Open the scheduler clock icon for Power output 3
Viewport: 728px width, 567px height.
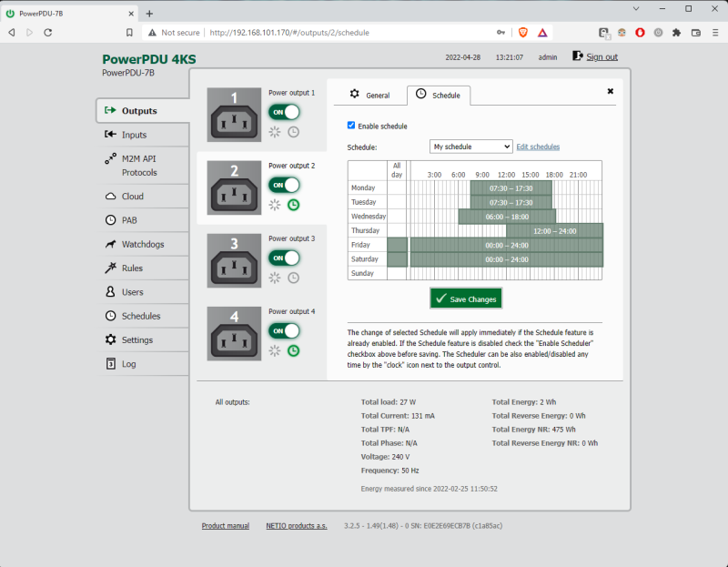(292, 278)
